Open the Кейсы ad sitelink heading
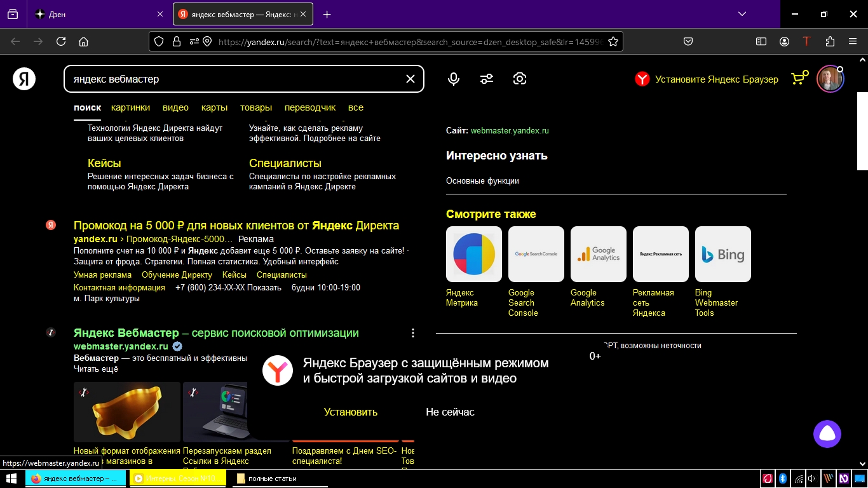Image resolution: width=868 pixels, height=488 pixels. [104, 163]
